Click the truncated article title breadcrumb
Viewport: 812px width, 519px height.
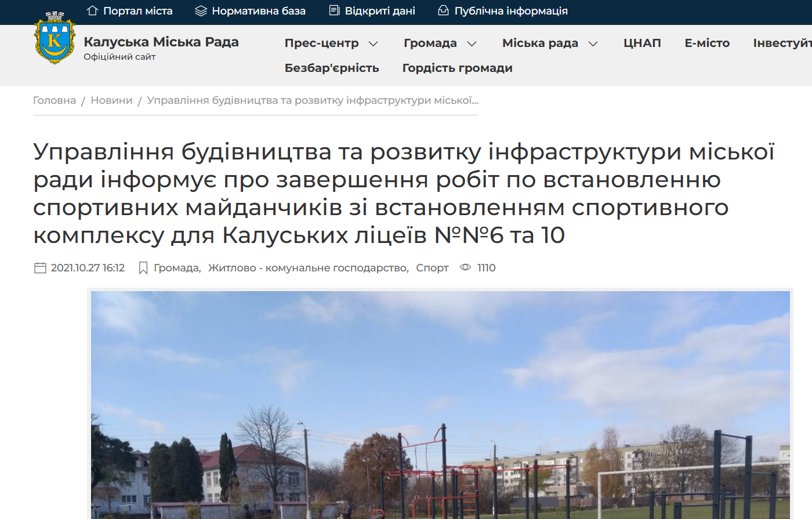(x=313, y=100)
